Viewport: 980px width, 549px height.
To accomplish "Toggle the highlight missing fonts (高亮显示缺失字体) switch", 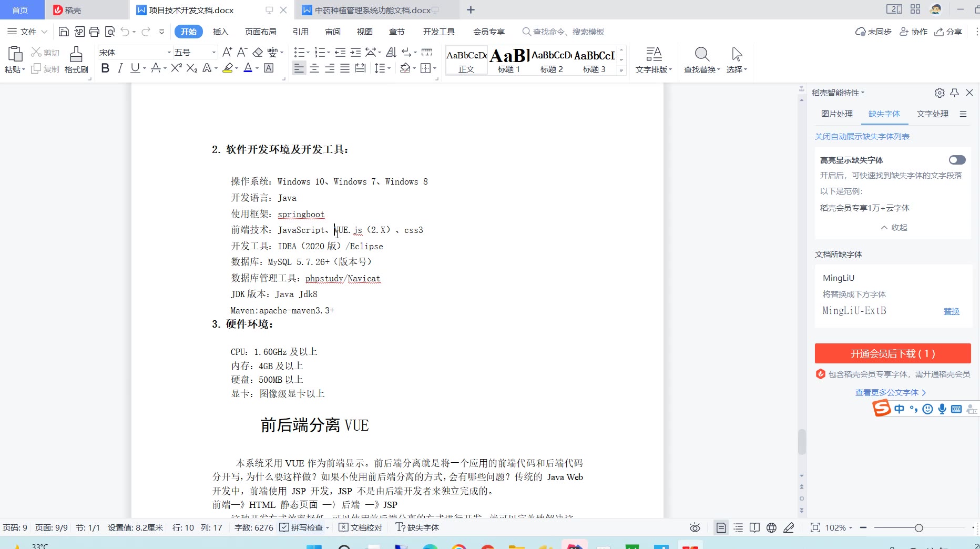I will click(957, 160).
